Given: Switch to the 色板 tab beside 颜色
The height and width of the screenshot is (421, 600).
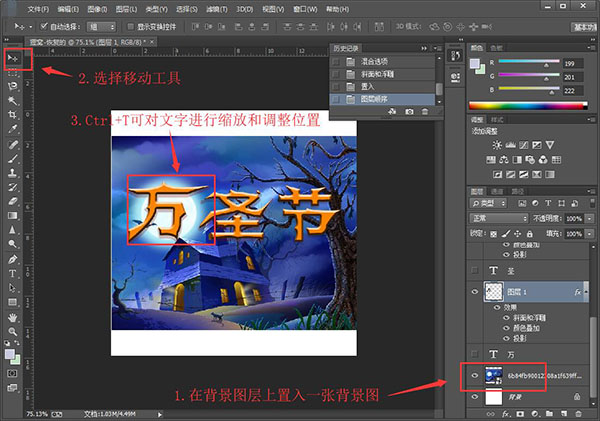Looking at the screenshot, I should (x=496, y=48).
